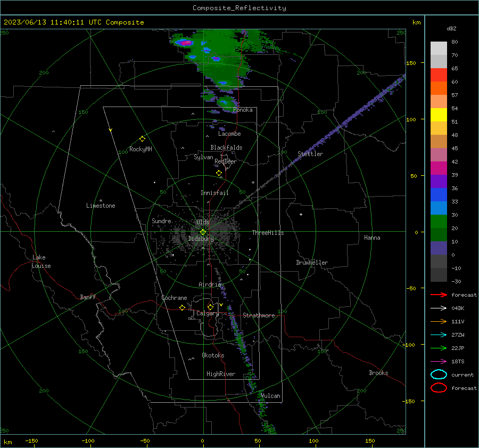This screenshot has width=479, height=448.
Task: Click the asterisk marker above Limestone
Action: pos(101,201)
